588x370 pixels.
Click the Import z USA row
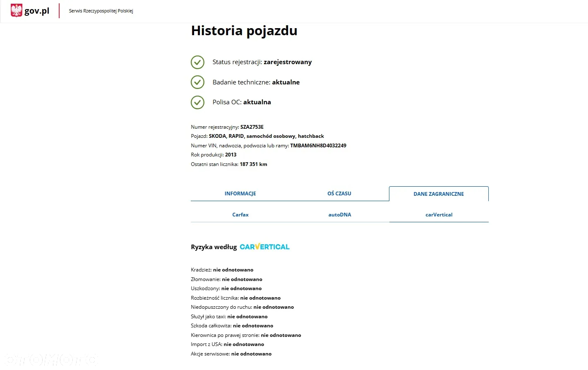coord(227,344)
